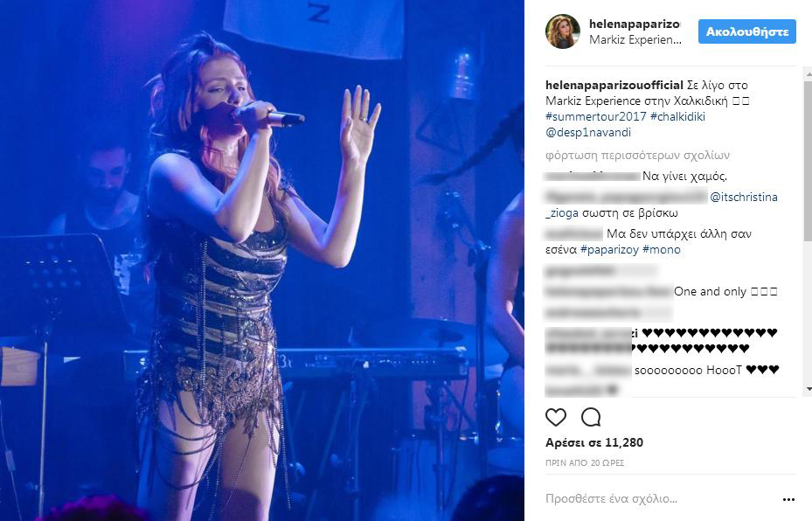Image resolution: width=812 pixels, height=521 pixels.
Task: Open the #mono hashtag
Action: (662, 250)
